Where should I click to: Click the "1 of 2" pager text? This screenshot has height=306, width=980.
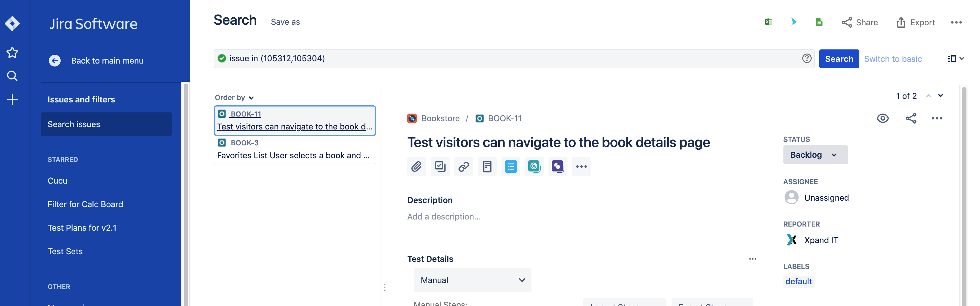pos(906,96)
